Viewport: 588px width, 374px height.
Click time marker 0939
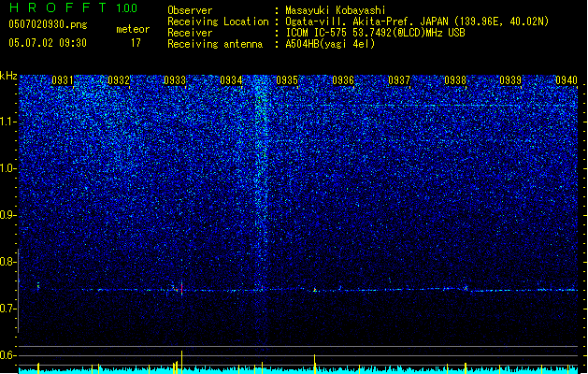510,80
